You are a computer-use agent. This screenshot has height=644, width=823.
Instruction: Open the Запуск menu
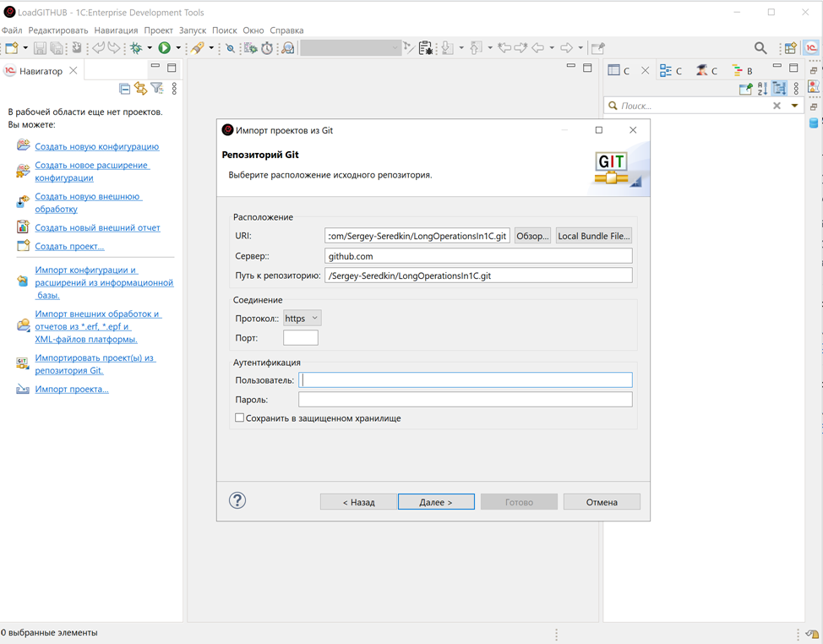click(x=193, y=30)
